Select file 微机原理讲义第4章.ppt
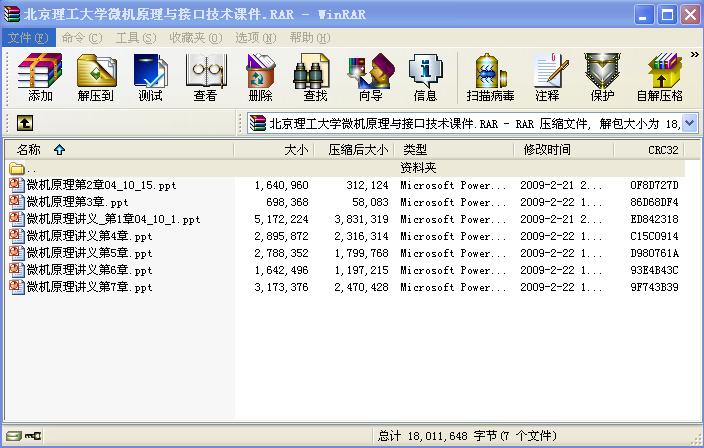 point(89,236)
